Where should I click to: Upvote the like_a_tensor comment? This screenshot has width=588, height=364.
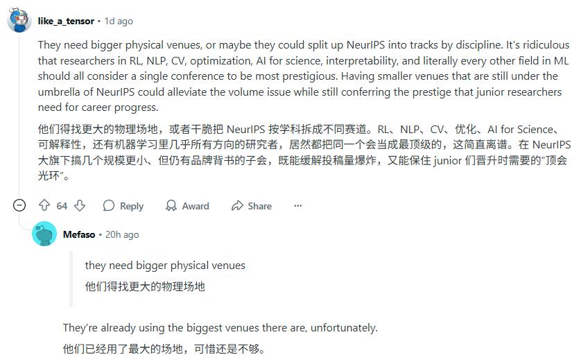click(44, 205)
